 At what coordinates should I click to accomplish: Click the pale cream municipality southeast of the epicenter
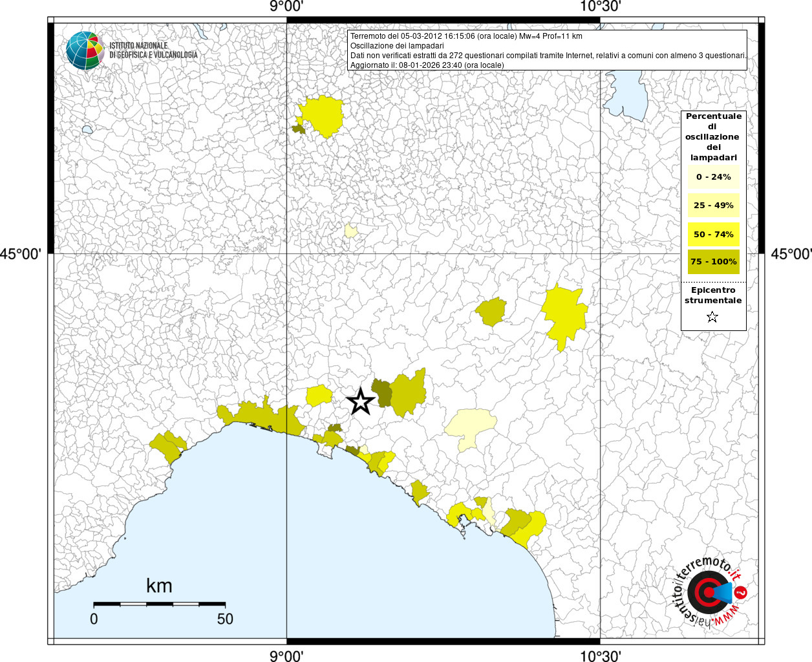pyautogui.click(x=471, y=425)
